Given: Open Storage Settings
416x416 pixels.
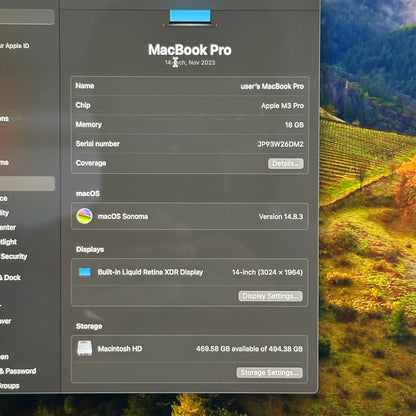Looking at the screenshot, I should coord(270,373).
